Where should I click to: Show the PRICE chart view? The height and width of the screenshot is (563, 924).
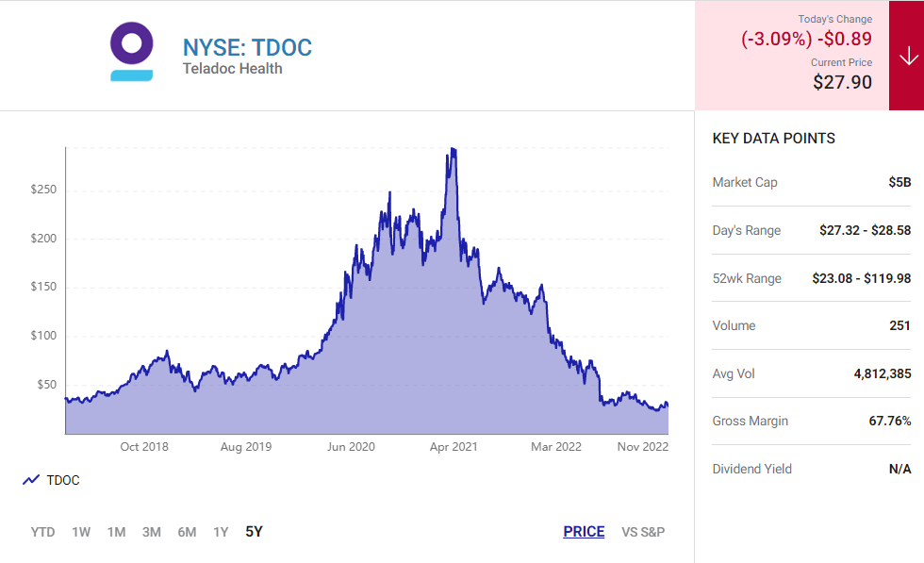pos(584,532)
